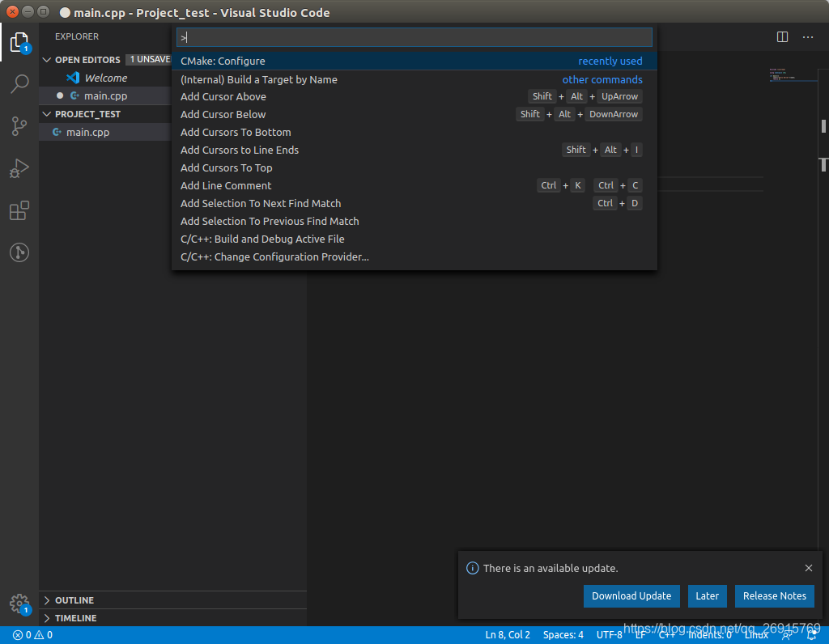Click Spaces: 4 indentation setting
The width and height of the screenshot is (829, 644).
[563, 635]
